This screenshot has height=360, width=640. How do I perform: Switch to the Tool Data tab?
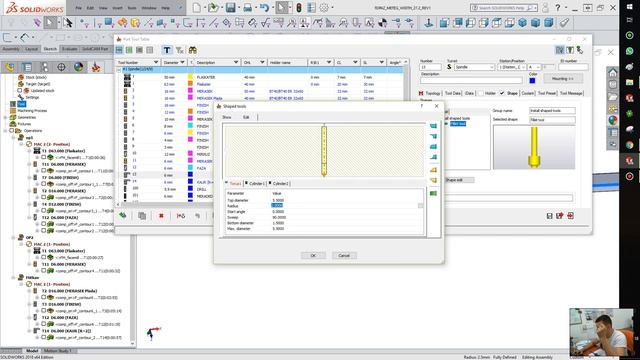click(453, 93)
